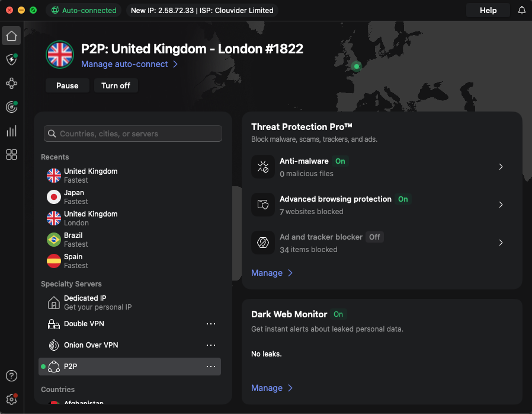
Task: Click the Threat Protection Pro title
Action: [x=302, y=127]
